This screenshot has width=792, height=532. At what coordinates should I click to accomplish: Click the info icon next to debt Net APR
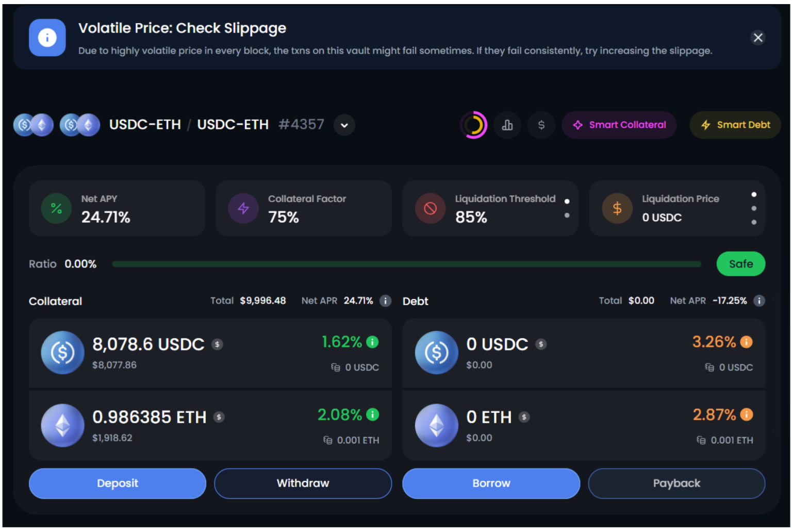[x=759, y=301]
